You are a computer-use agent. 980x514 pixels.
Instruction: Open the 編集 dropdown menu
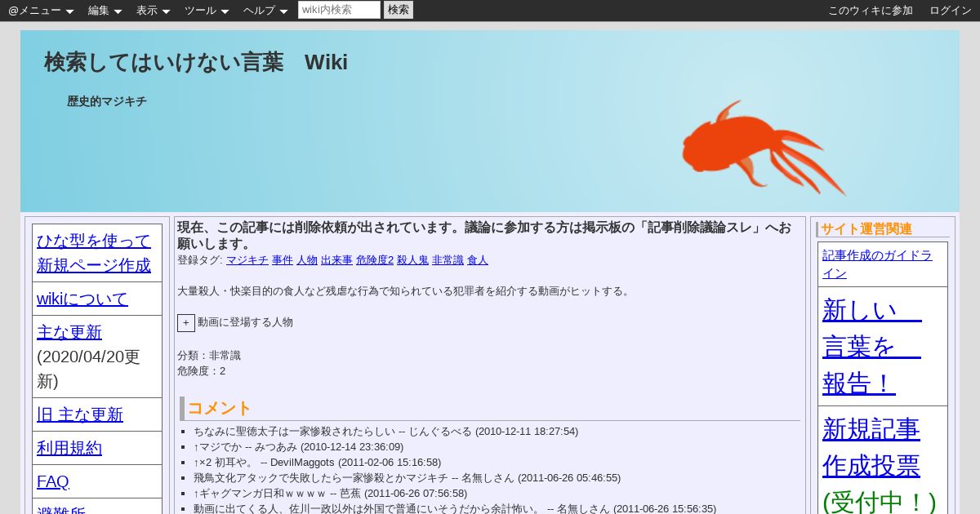point(105,11)
